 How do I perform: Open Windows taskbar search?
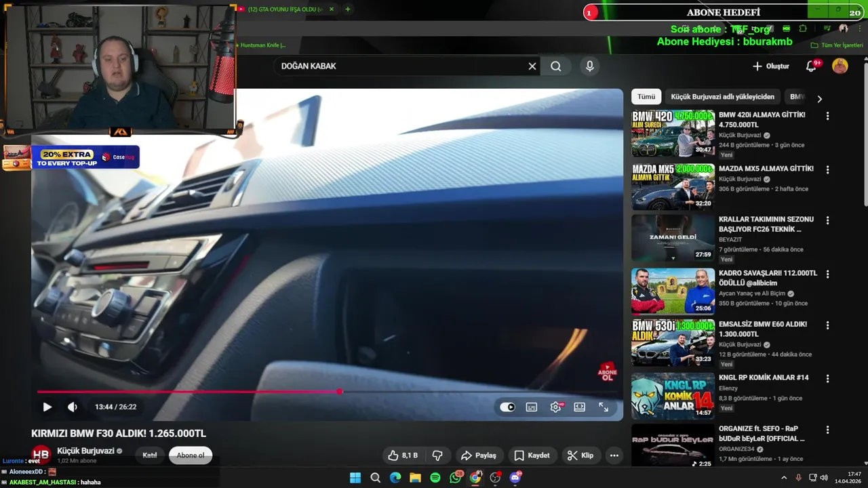(375, 478)
